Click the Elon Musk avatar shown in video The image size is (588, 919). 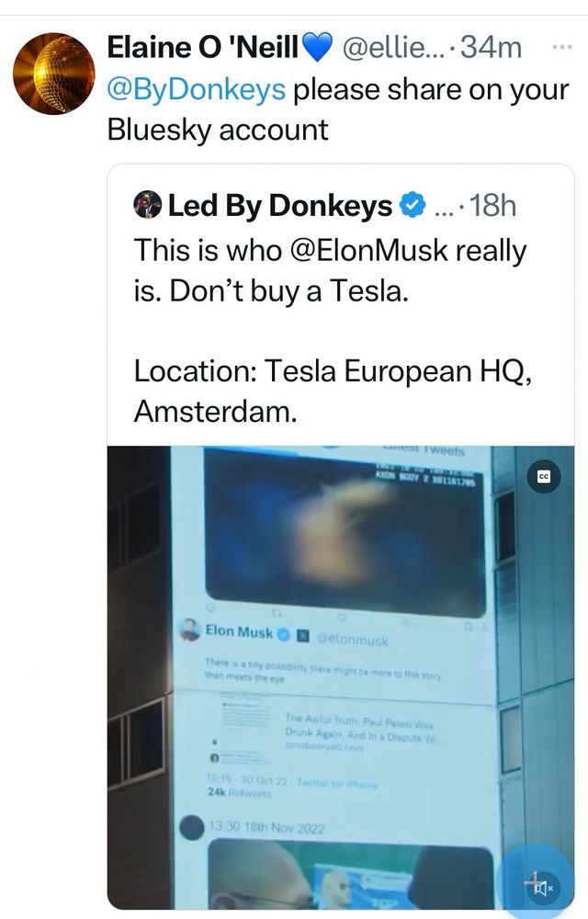click(190, 630)
